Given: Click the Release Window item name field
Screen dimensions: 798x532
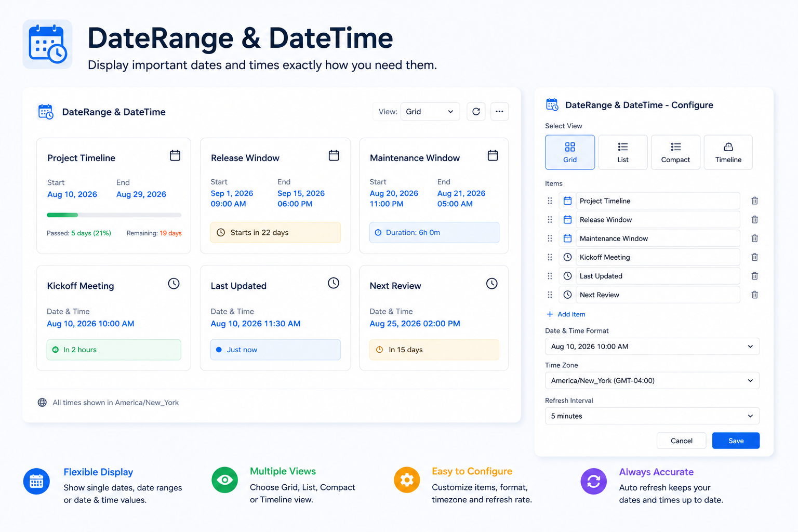Looking at the screenshot, I should pyautogui.click(x=658, y=219).
